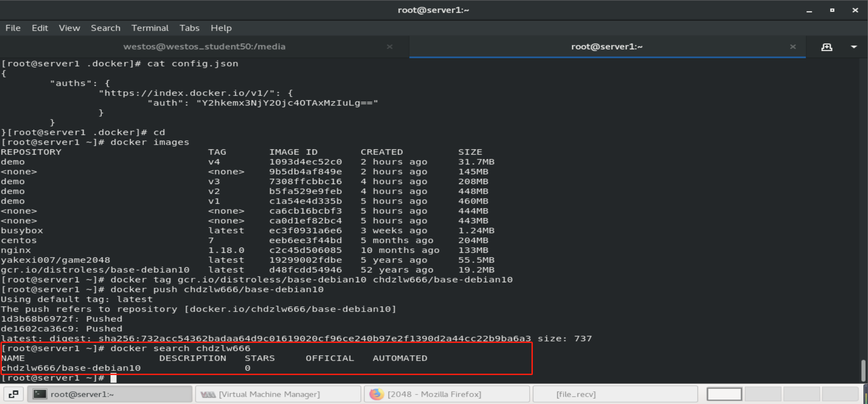Click the Firefox icon in taskbar

[376, 394]
